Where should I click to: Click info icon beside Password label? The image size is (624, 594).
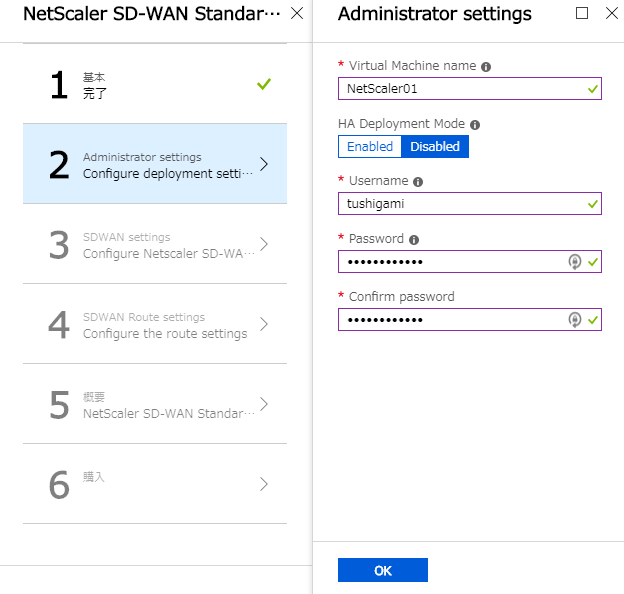[x=414, y=240]
